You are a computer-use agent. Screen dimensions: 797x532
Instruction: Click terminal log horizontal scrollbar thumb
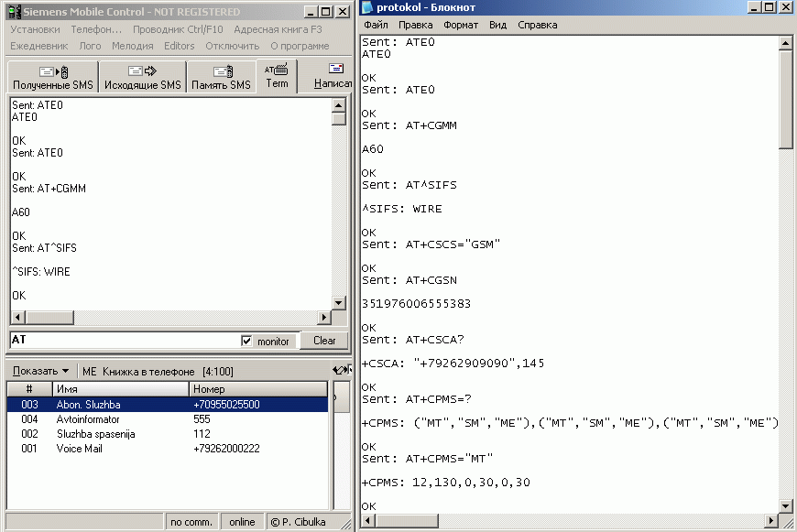click(x=49, y=318)
